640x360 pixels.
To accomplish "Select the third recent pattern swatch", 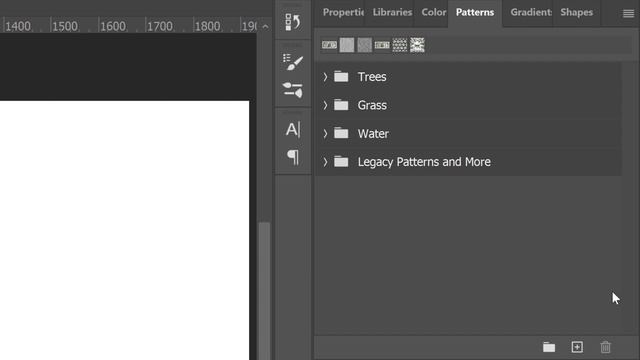I will point(364,45).
